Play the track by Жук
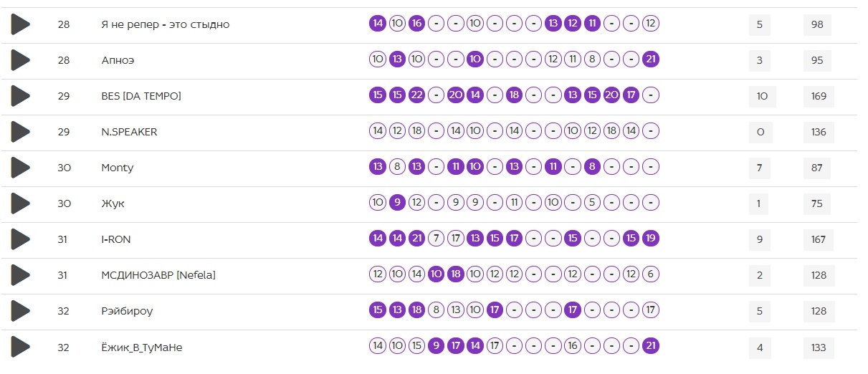Screen dimensions: 868x374 coord(20,203)
